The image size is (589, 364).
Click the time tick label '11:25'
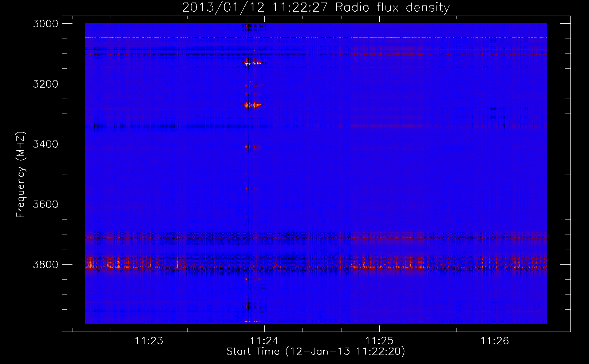tap(379, 341)
